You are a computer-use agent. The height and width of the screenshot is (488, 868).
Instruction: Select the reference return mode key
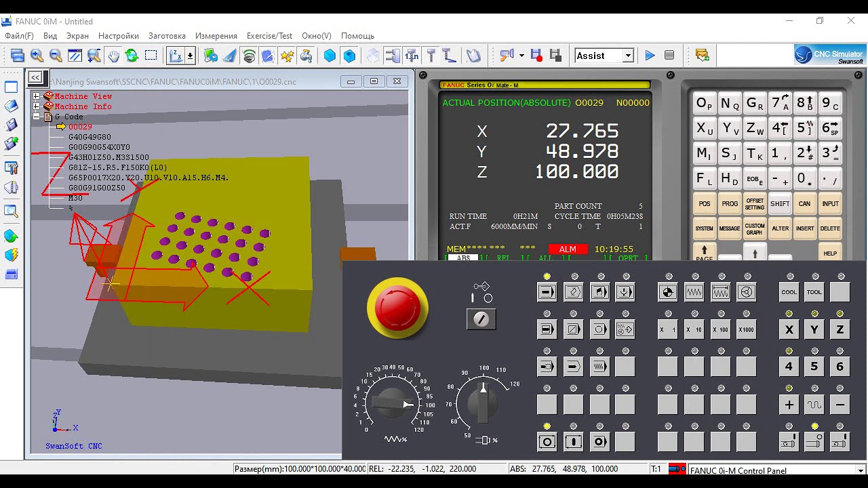pos(668,292)
